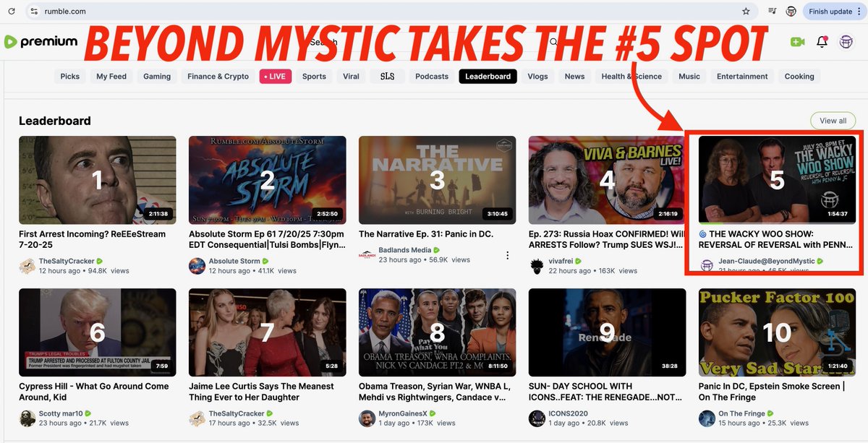Click the rumble.com address bar
Image resolution: width=868 pixels, height=443 pixels.
pos(391,12)
